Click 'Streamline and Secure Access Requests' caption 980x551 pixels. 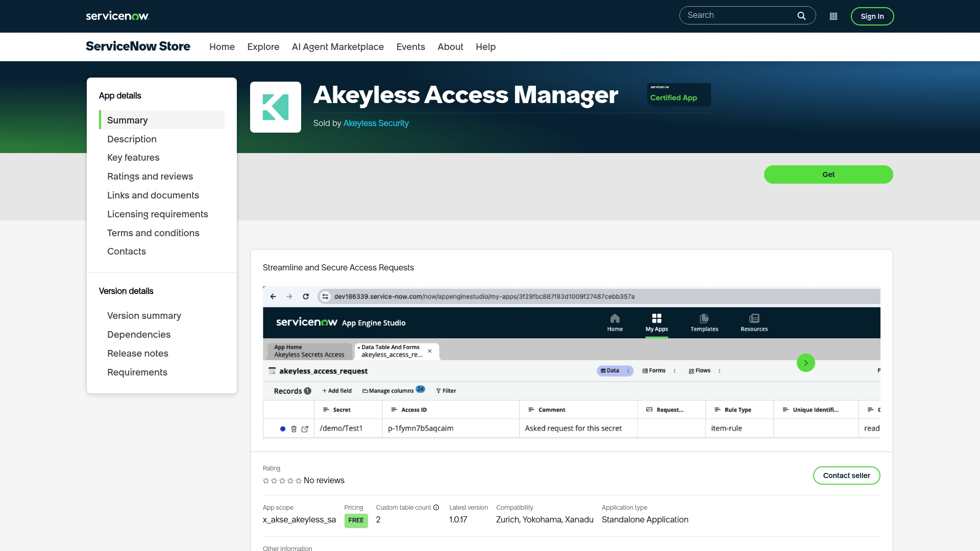tap(338, 268)
